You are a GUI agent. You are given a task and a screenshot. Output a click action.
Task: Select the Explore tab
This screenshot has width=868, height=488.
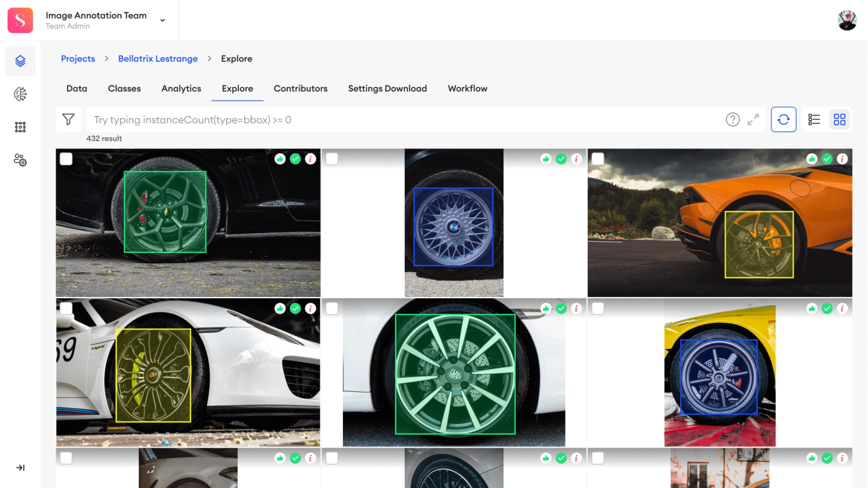click(237, 89)
